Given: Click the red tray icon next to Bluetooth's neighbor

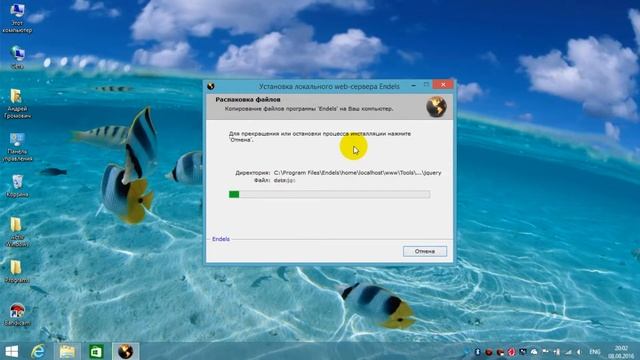Looking at the screenshot, I should (500, 352).
